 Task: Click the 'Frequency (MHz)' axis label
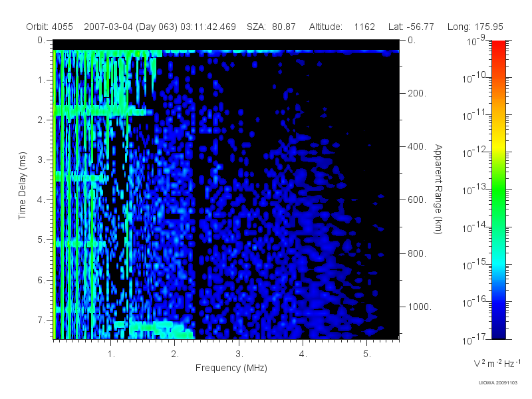[231, 368]
